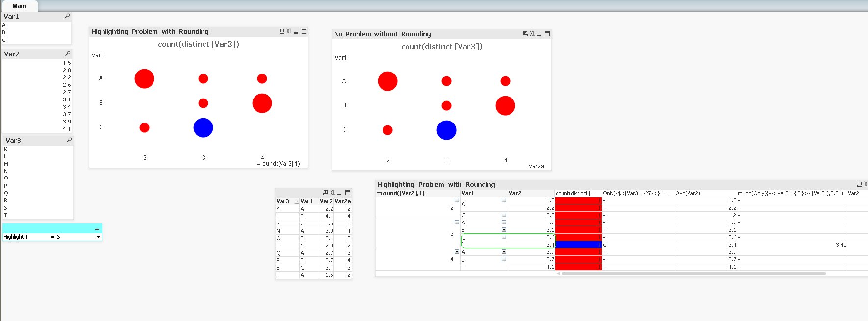868x321 pixels.
Task: Open the Highlight 1 selection dropdown arrow
Action: click(x=98, y=237)
